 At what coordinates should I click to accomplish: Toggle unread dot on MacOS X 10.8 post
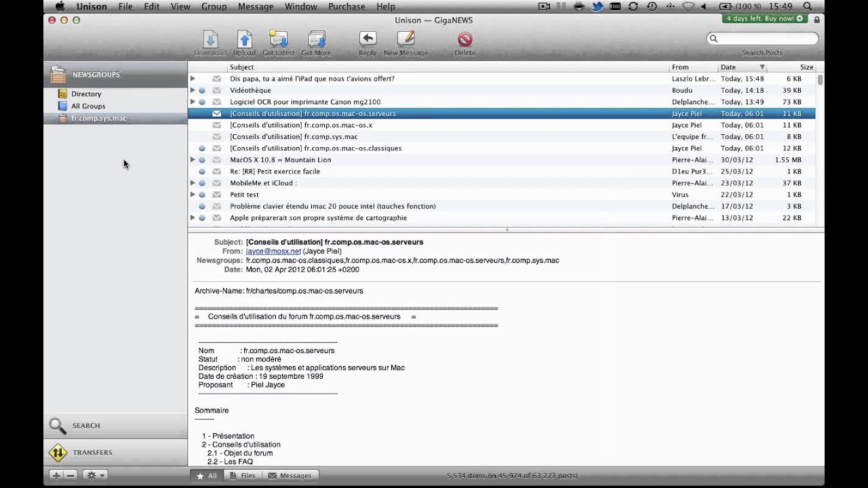point(202,160)
